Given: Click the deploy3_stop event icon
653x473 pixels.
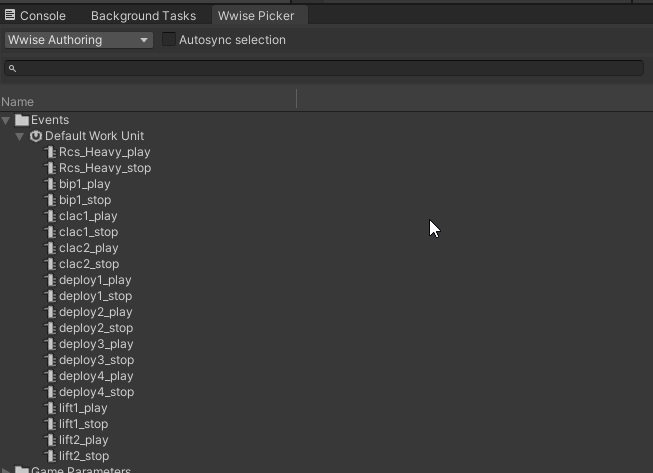Looking at the screenshot, I should tap(50, 360).
